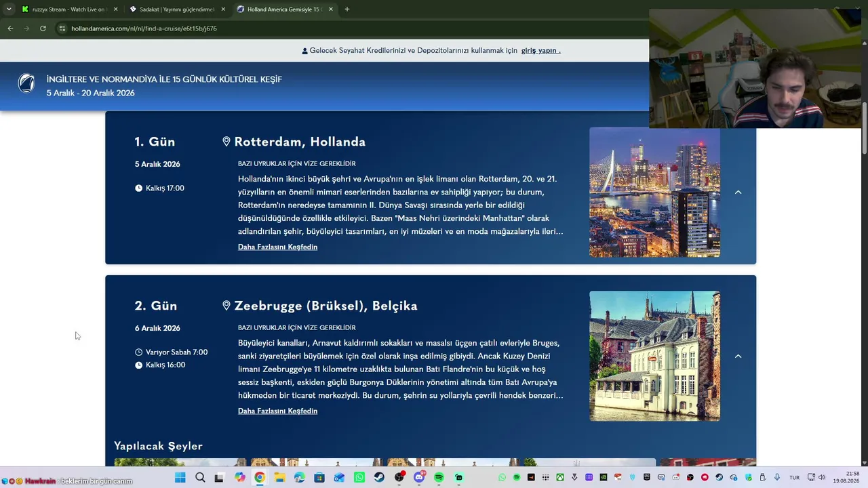The image size is (868, 488).
Task: Open the tab search dropdown
Action: (9, 9)
